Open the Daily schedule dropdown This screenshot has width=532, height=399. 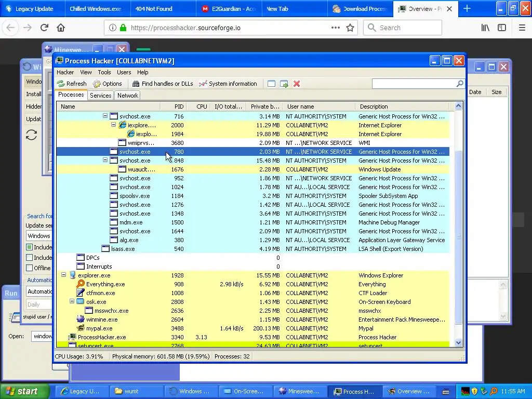(39, 304)
